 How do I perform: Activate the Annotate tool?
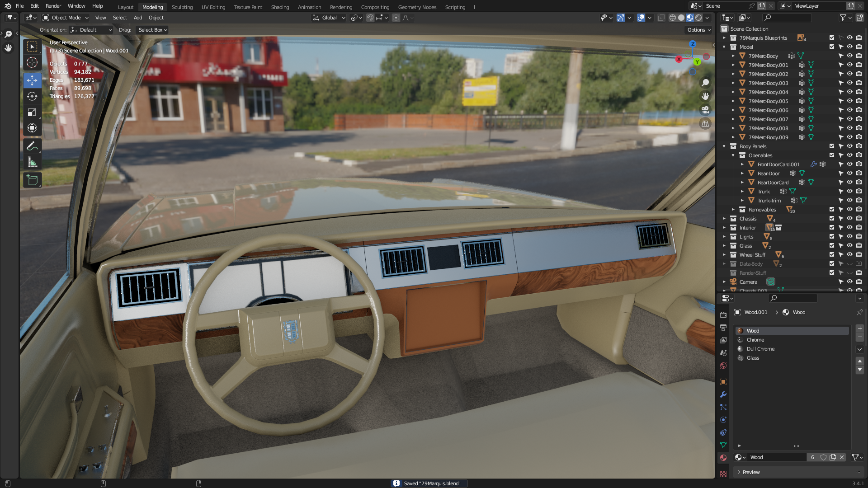pos(32,146)
